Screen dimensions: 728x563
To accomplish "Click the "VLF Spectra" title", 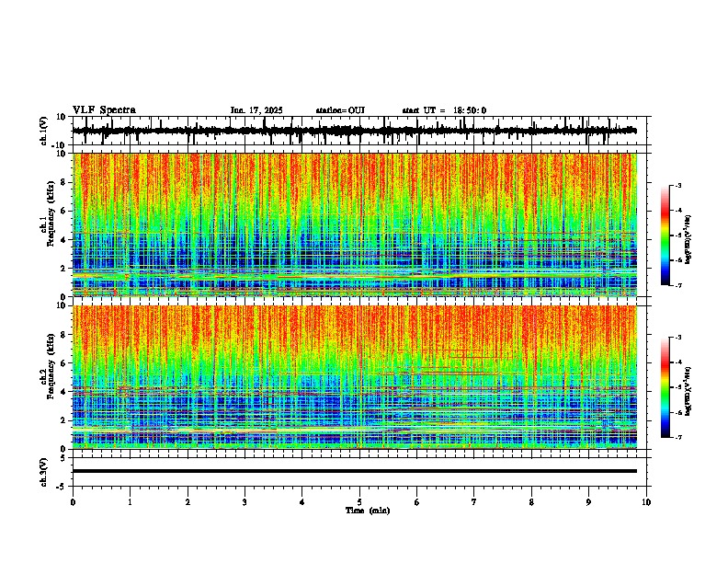I will (104, 110).
